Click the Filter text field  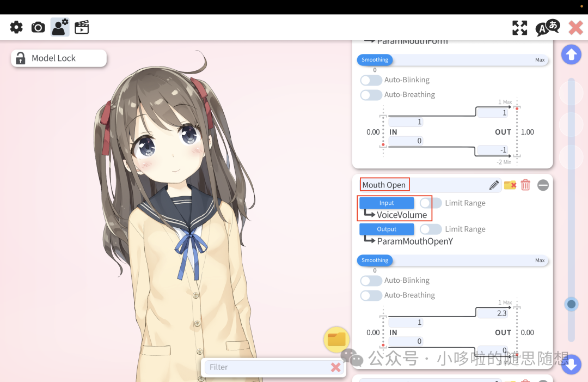pyautogui.click(x=267, y=367)
